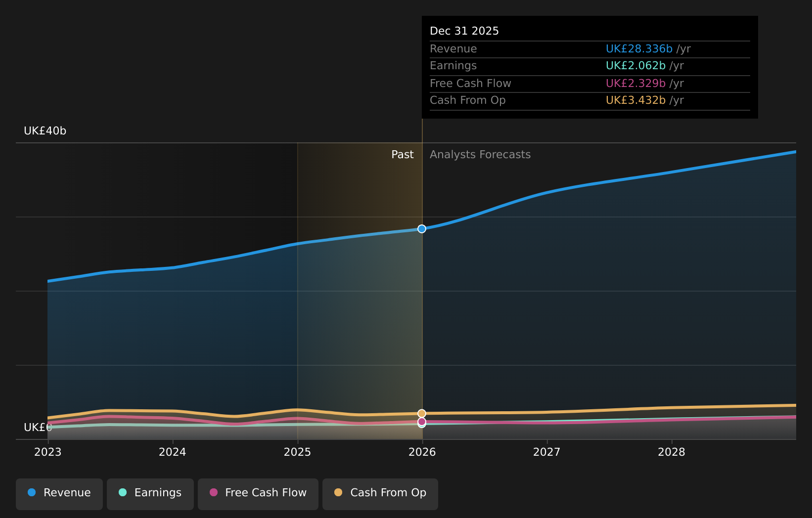
Task: Click the 2024 x-axis label
Action: 172,452
